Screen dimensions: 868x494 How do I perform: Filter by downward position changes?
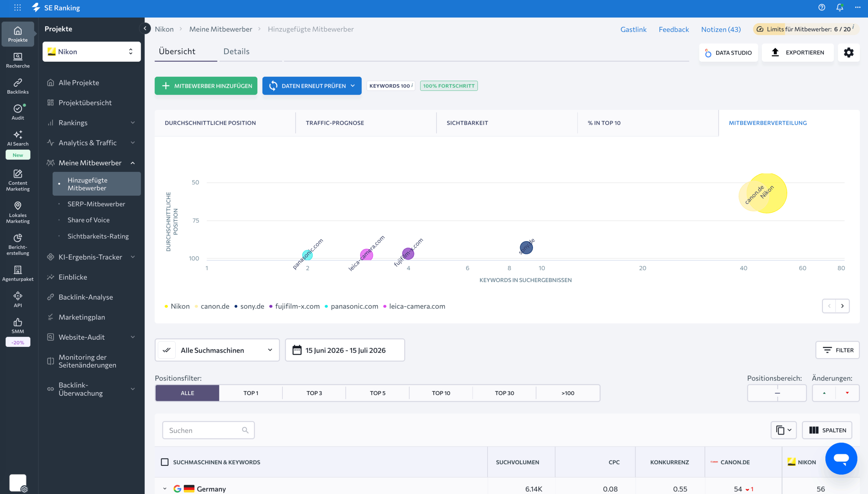pyautogui.click(x=847, y=393)
